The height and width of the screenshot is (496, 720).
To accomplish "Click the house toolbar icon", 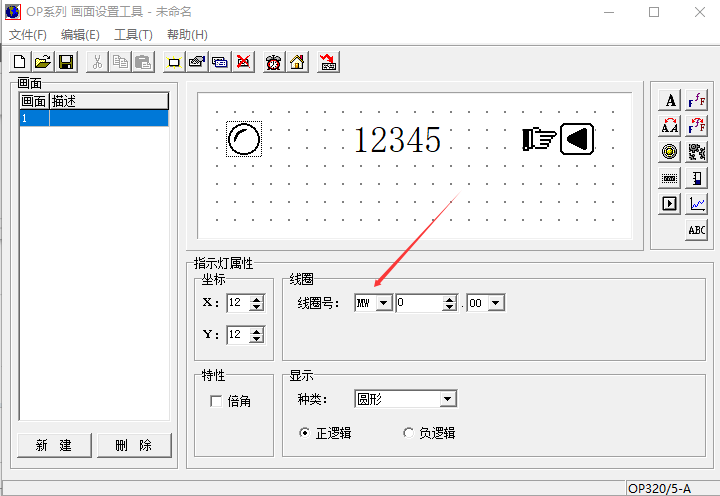I will tap(297, 62).
